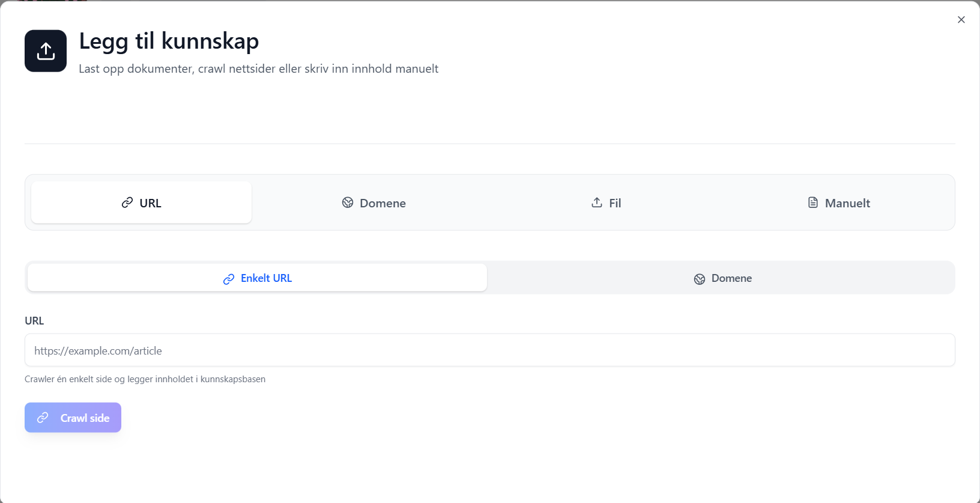Click the blue link icon beside Enkelt URL

tap(229, 279)
